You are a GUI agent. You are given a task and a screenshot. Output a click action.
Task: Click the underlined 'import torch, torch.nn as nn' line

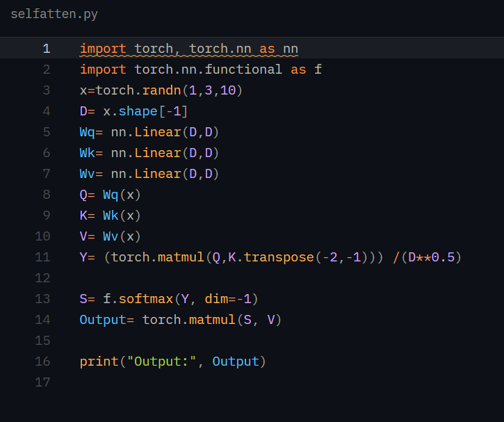tap(189, 49)
